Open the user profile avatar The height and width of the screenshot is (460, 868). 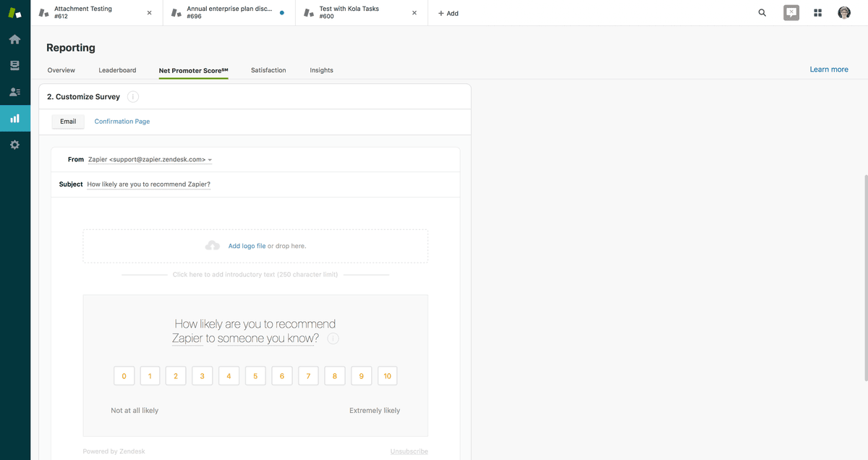(844, 13)
